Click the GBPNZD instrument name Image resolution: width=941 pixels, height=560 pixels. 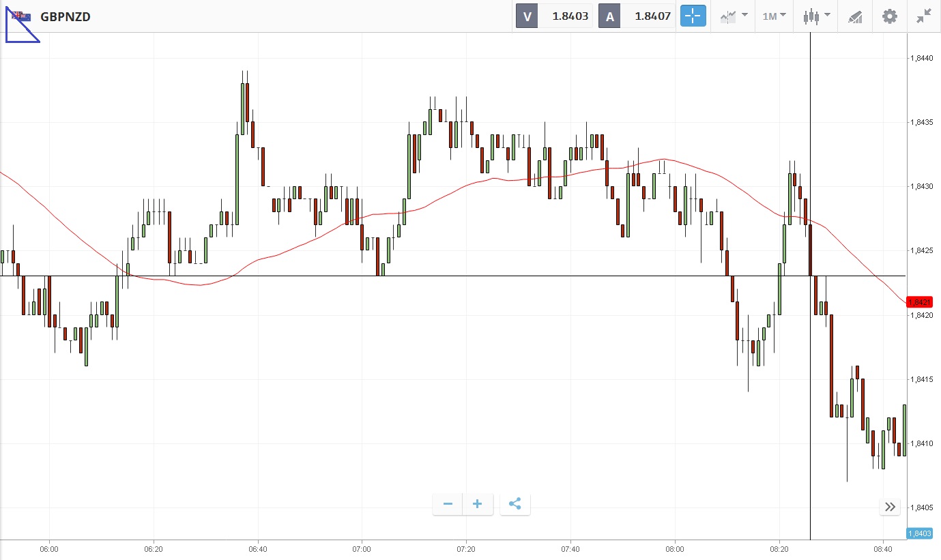click(66, 16)
